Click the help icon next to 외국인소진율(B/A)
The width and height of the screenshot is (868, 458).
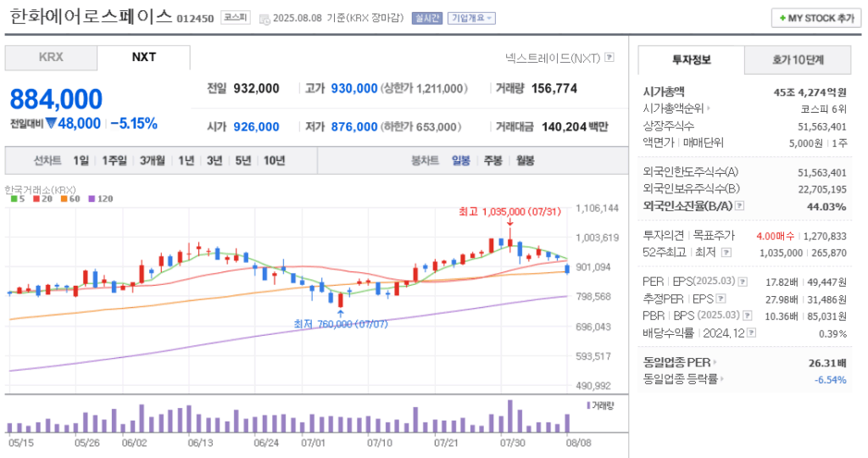739,205
